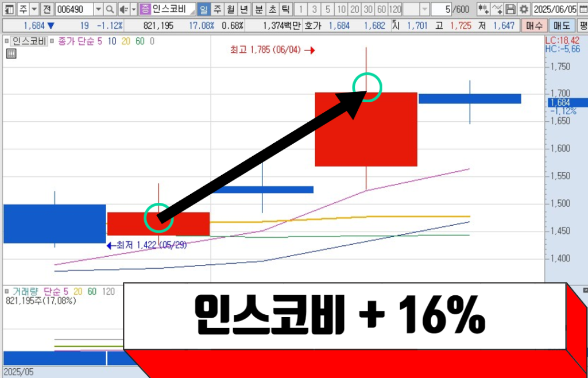Click the blue 1,684 price axis tag
This screenshot has width=588, height=378.
(567, 103)
